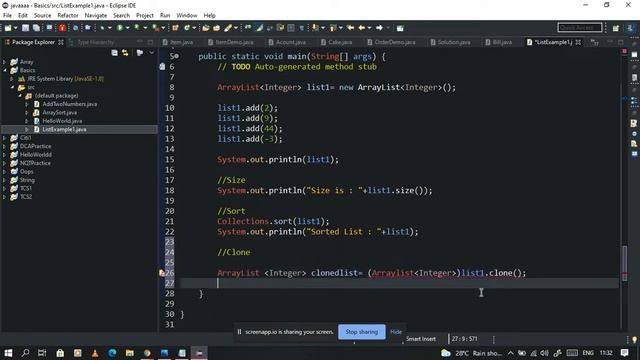Click inside the Quick Access field

point(580,28)
